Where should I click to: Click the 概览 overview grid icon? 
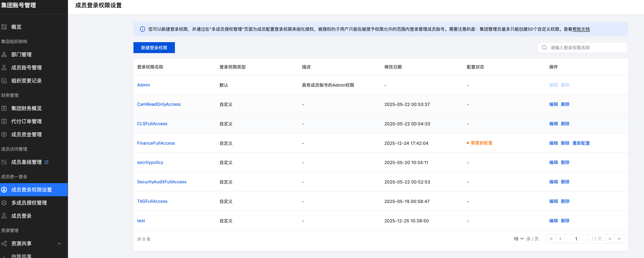[x=4, y=27]
